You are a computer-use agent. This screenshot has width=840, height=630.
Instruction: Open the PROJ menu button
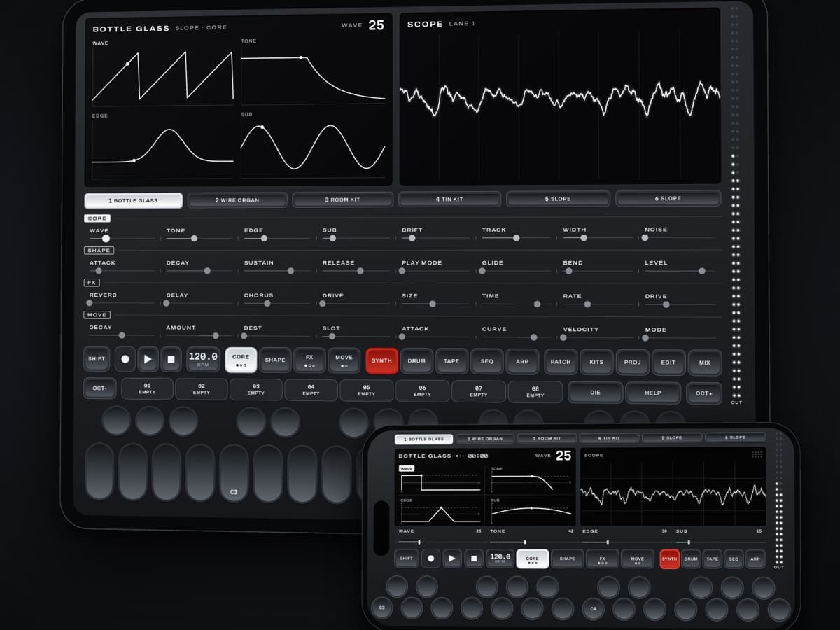point(633,362)
